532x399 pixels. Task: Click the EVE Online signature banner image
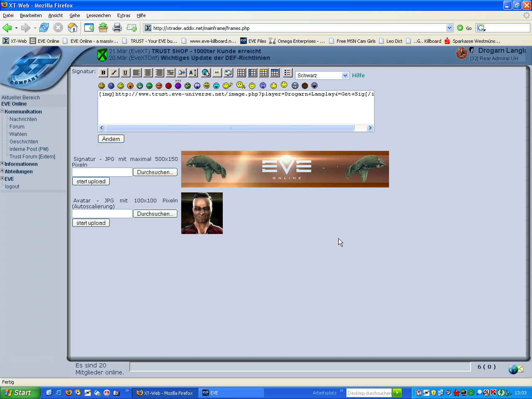point(285,169)
